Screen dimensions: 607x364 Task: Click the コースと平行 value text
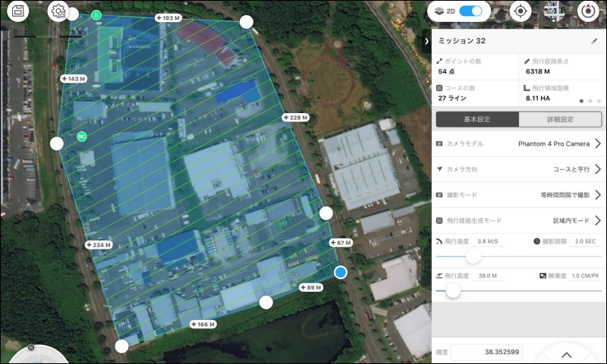point(571,169)
